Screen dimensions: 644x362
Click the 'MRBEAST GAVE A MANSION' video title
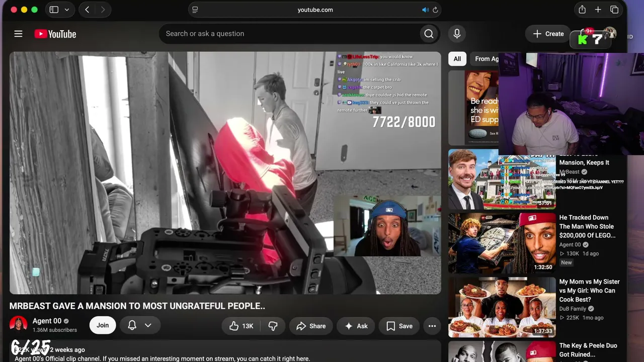coord(137,306)
